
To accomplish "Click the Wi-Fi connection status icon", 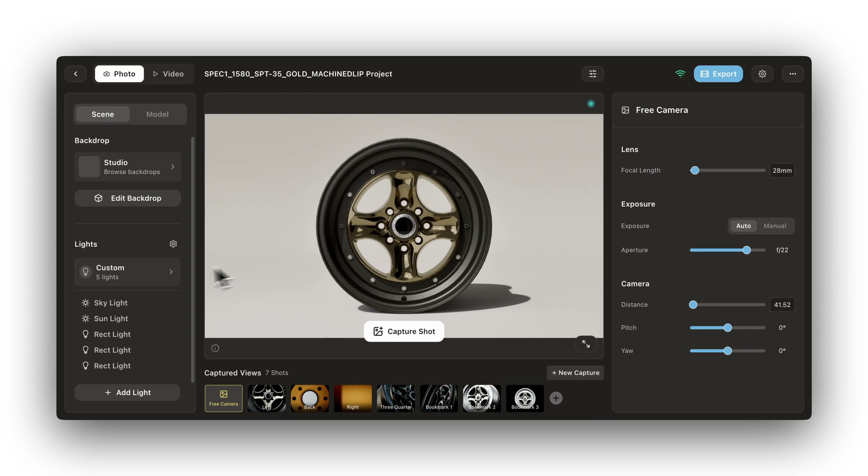I will click(x=680, y=74).
